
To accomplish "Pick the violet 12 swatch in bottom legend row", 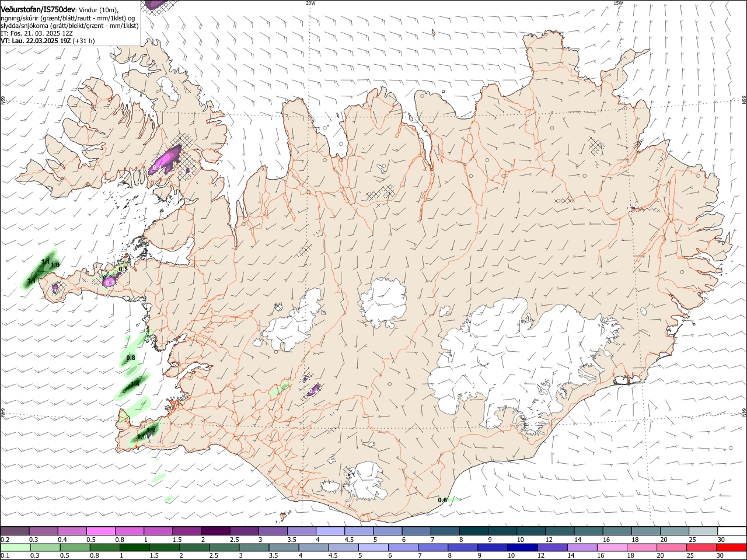I will tap(551, 548).
